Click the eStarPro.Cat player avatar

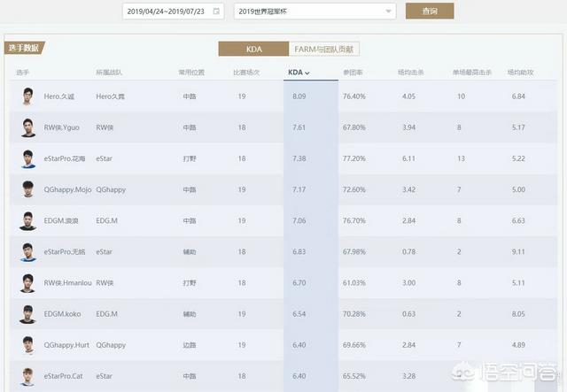click(x=27, y=376)
